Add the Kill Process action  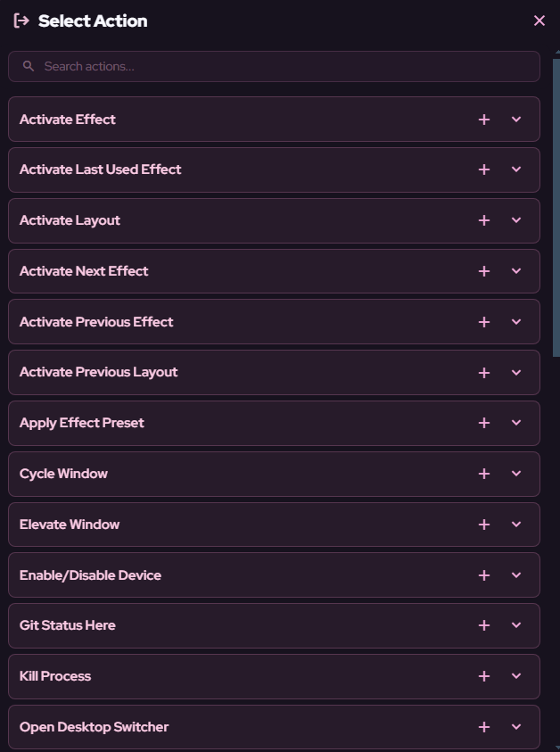coord(484,676)
